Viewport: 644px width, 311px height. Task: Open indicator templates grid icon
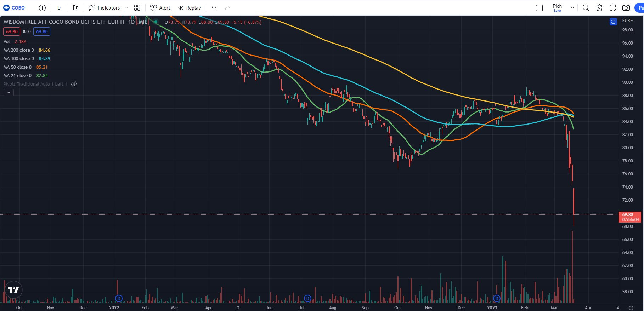137,8
